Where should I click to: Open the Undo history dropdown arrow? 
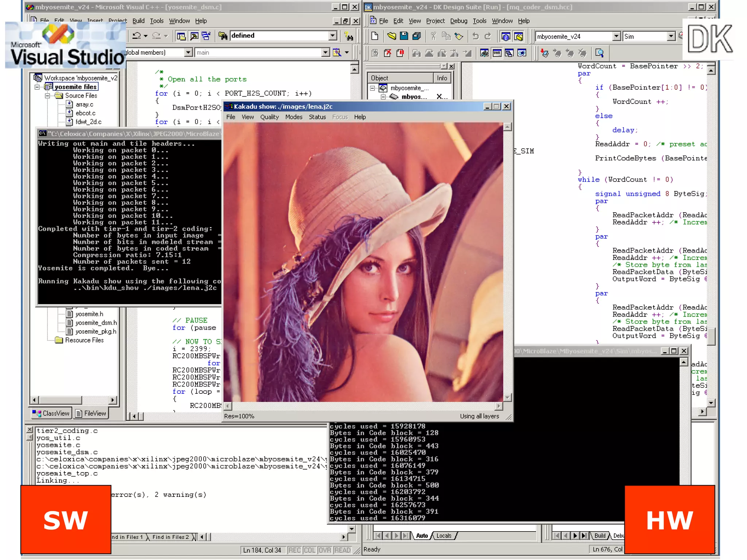tap(146, 36)
